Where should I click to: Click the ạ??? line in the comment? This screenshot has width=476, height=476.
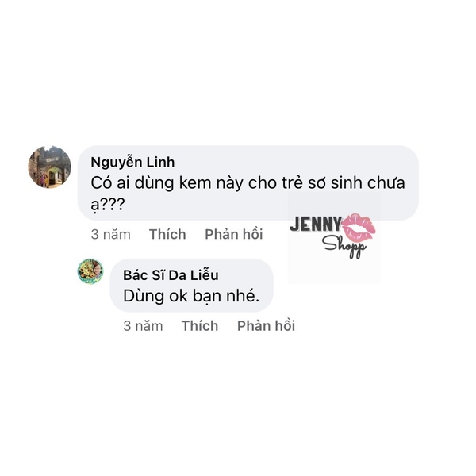(108, 205)
